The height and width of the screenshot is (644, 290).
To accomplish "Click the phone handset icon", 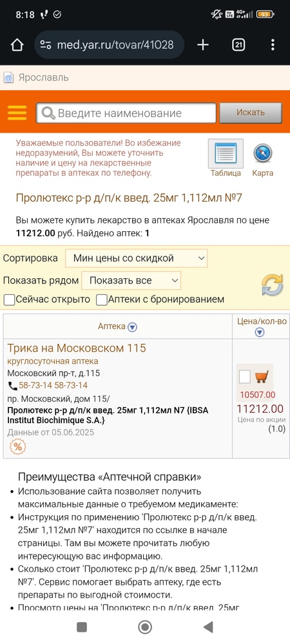I will [12, 386].
